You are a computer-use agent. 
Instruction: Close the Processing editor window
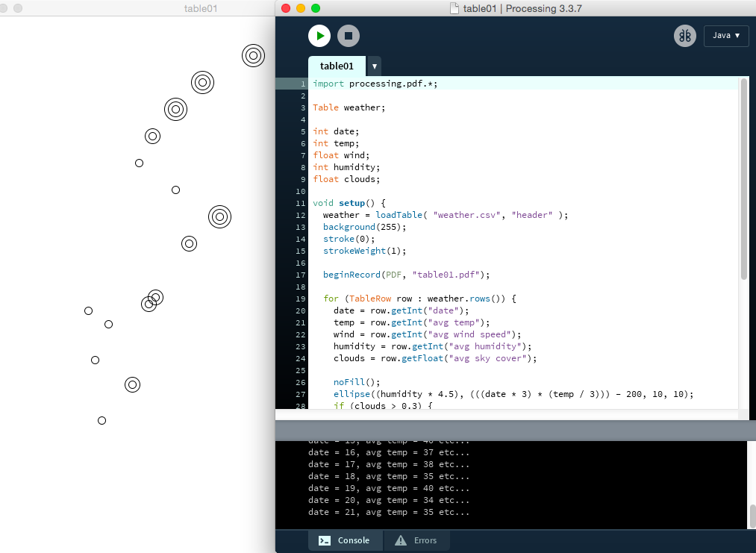(286, 8)
